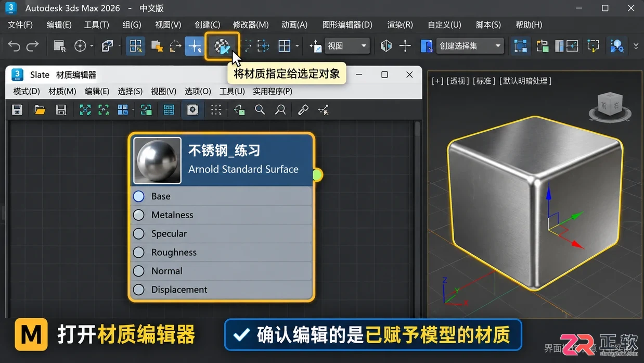Click the Metalness input socket circle

(138, 215)
